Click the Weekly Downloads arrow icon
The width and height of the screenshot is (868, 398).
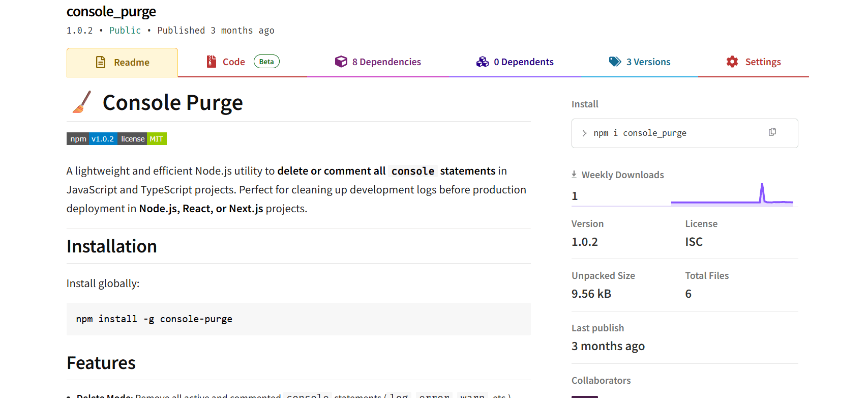(x=574, y=175)
